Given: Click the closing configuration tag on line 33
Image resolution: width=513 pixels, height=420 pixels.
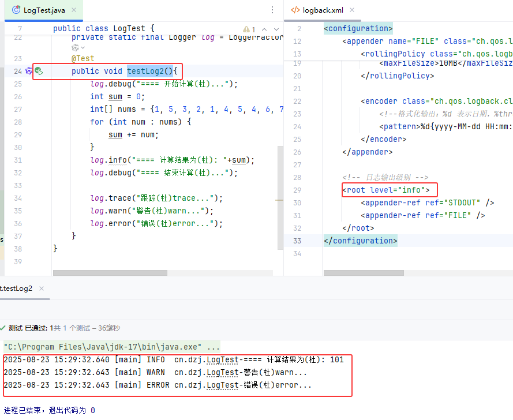Looking at the screenshot, I should pos(360,241).
